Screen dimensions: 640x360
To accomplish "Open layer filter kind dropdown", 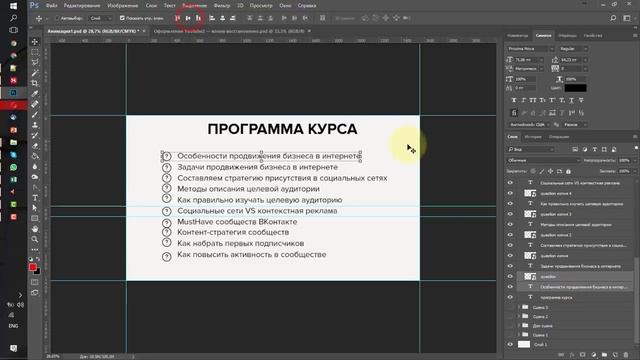I will (x=530, y=149).
